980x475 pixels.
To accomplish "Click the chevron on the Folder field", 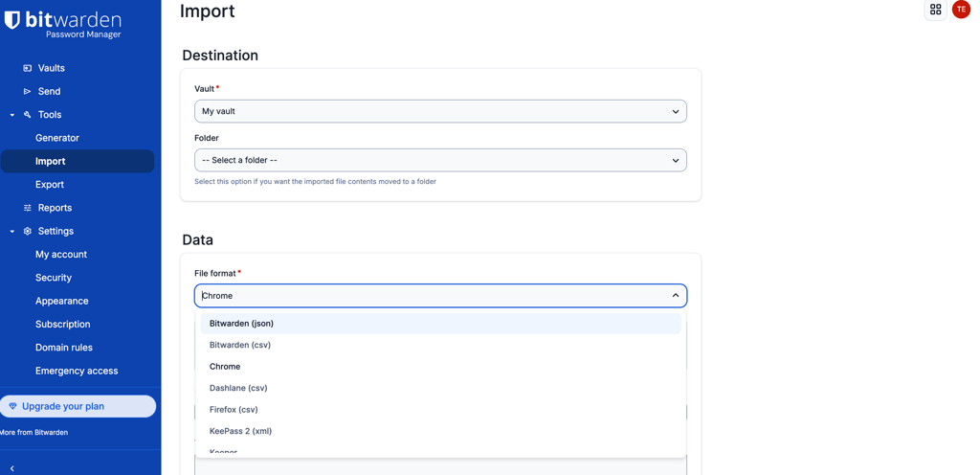I will click(x=676, y=161).
